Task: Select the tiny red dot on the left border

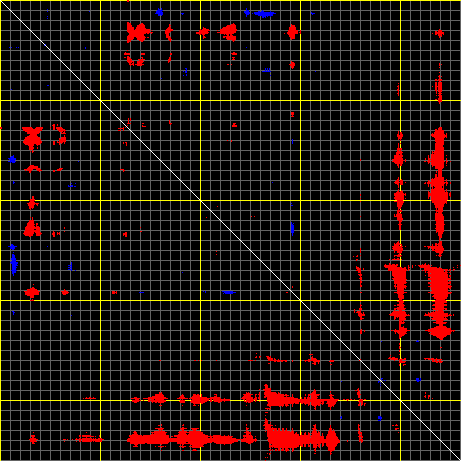Action: (x=1, y=128)
